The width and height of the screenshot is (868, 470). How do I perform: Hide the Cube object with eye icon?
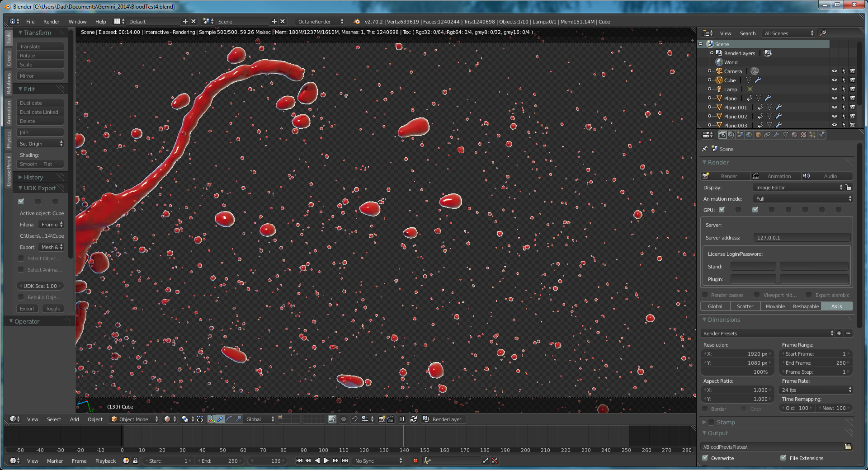point(835,80)
